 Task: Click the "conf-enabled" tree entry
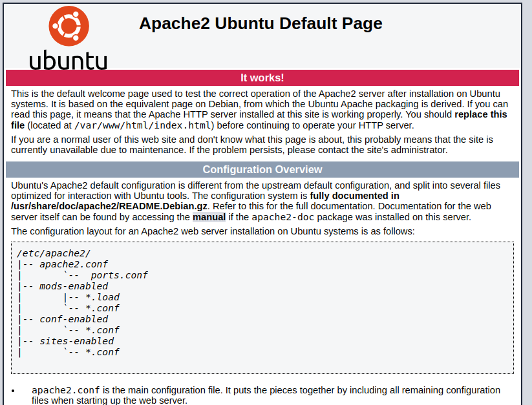[x=74, y=319]
